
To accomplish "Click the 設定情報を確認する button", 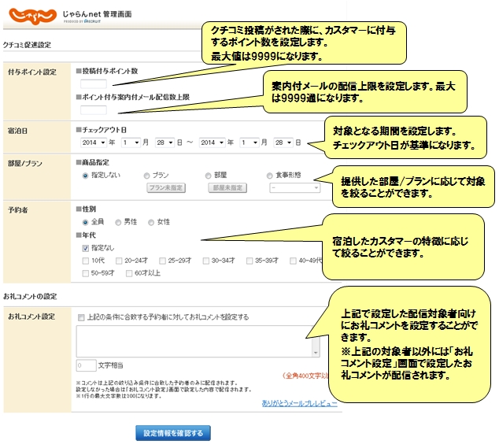I will point(173,433).
